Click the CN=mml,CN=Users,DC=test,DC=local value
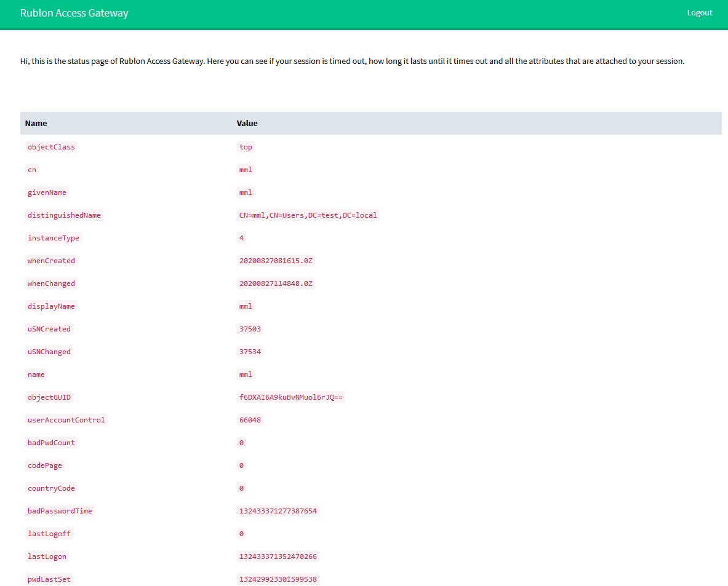The image size is (728, 586). (308, 215)
